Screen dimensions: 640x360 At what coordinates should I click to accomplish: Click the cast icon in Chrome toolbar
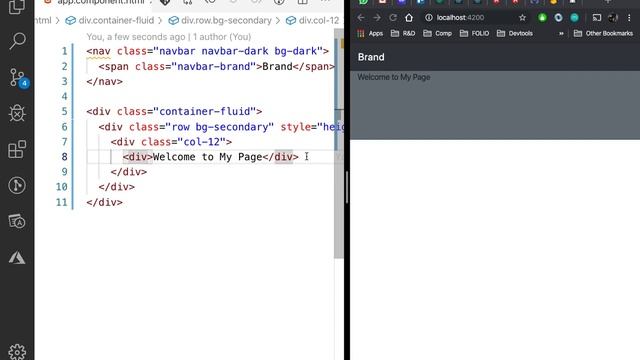(x=597, y=18)
